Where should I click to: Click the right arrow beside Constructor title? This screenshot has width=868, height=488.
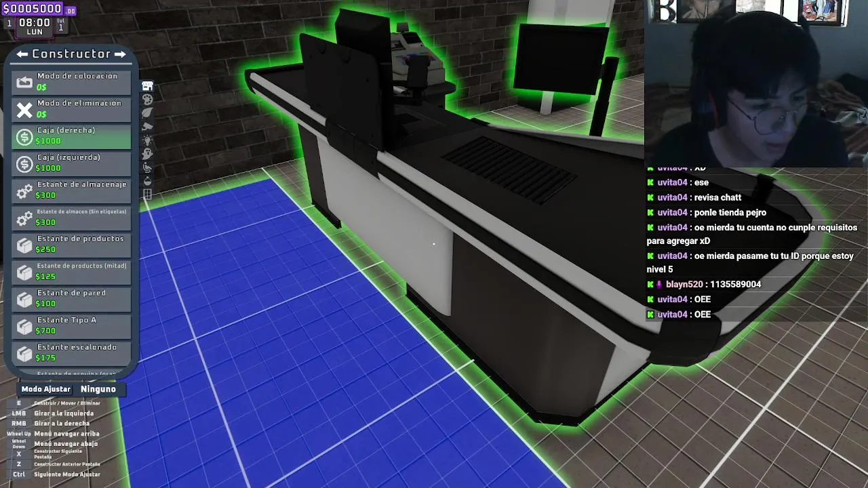point(120,54)
